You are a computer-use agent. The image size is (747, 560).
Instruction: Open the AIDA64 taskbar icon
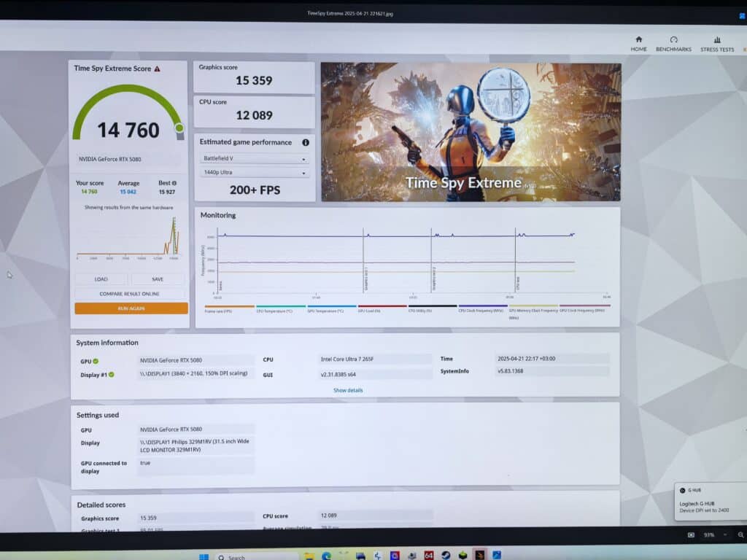pyautogui.click(x=429, y=555)
